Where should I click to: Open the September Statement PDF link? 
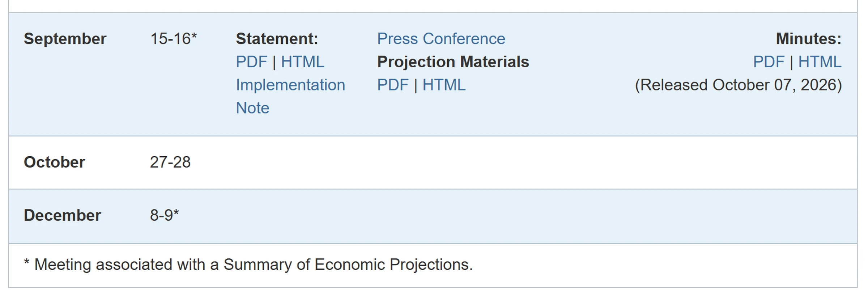point(251,62)
